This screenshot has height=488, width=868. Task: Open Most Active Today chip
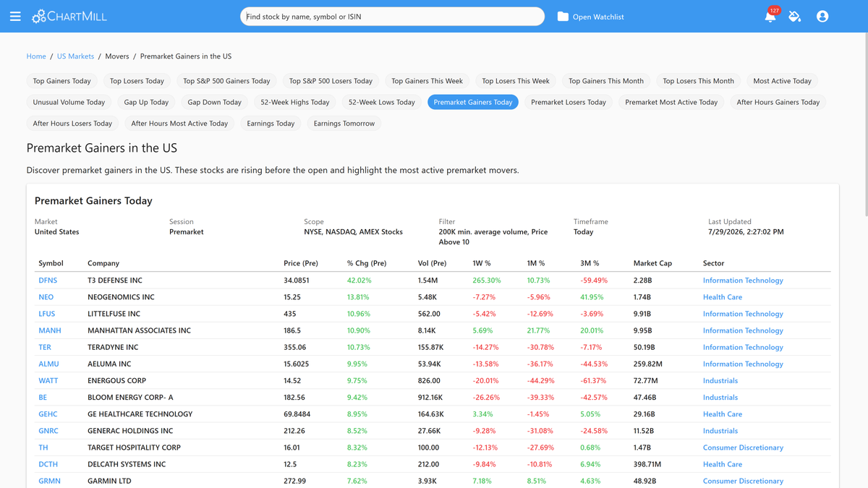(782, 81)
